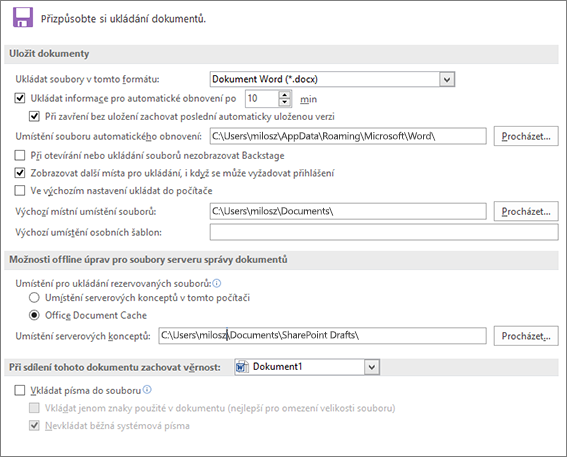Select Umístění serverových konceptů v tomto počítači
Screen dimensions: 567x457
pos(34,298)
